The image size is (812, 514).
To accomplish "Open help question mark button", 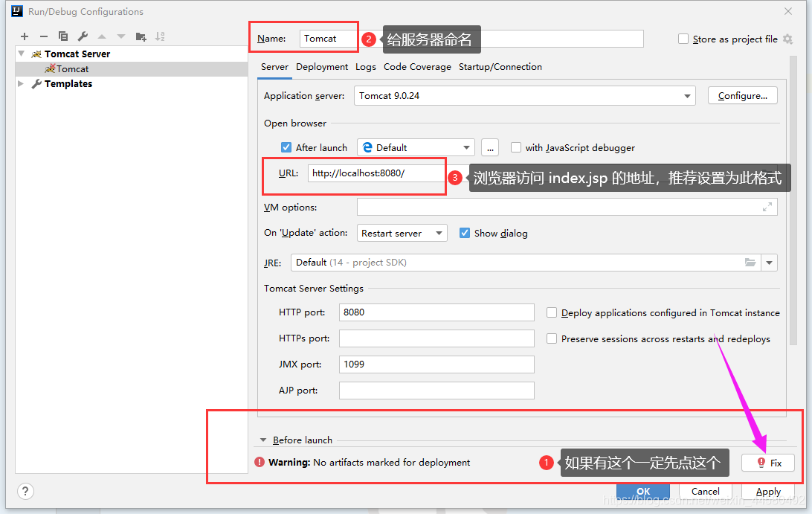I will [25, 491].
